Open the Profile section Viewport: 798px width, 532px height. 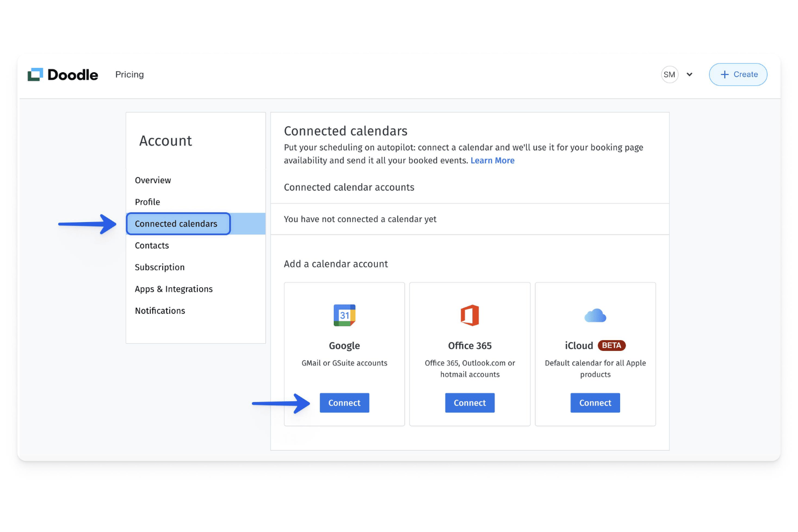tap(147, 202)
